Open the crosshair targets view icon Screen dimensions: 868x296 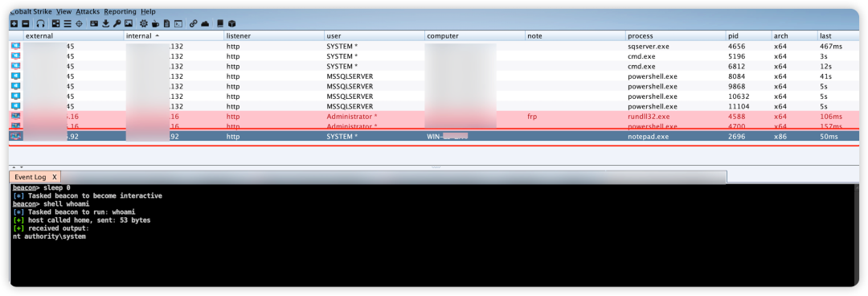point(79,23)
